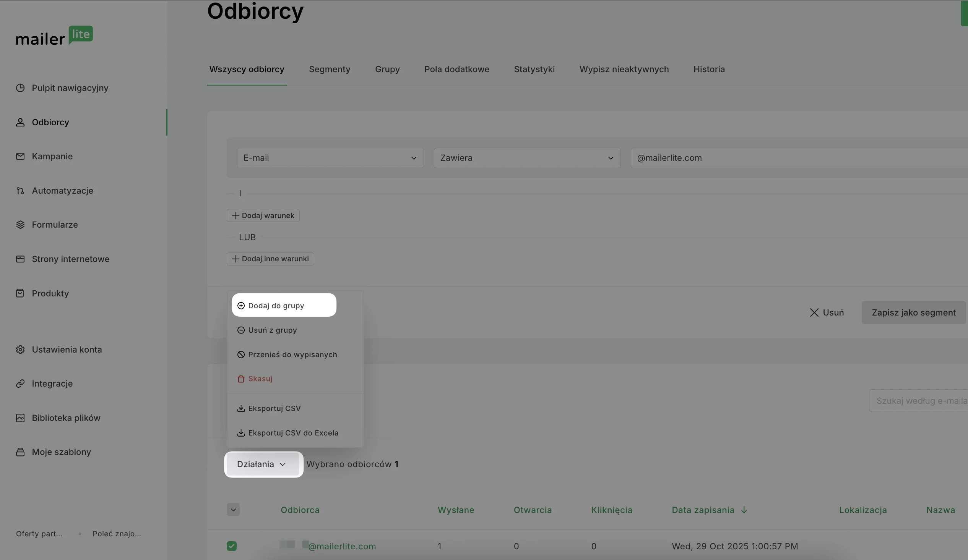Click the Kampanie envelope icon
This screenshot has height=560, width=968.
click(x=20, y=156)
